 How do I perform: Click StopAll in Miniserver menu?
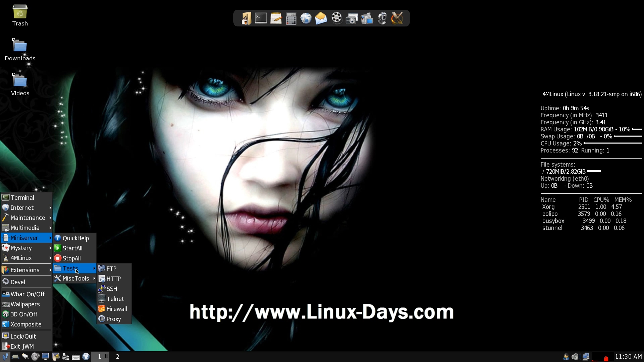pyautogui.click(x=75, y=258)
